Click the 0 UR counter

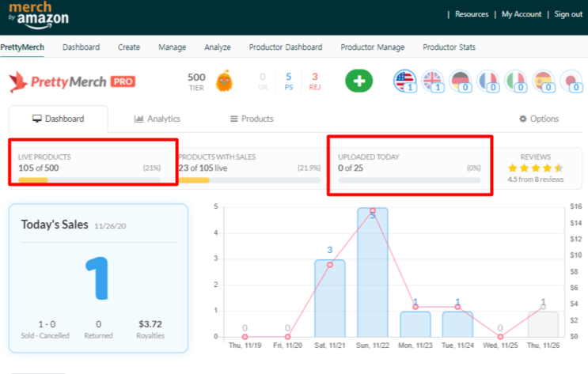click(x=263, y=81)
